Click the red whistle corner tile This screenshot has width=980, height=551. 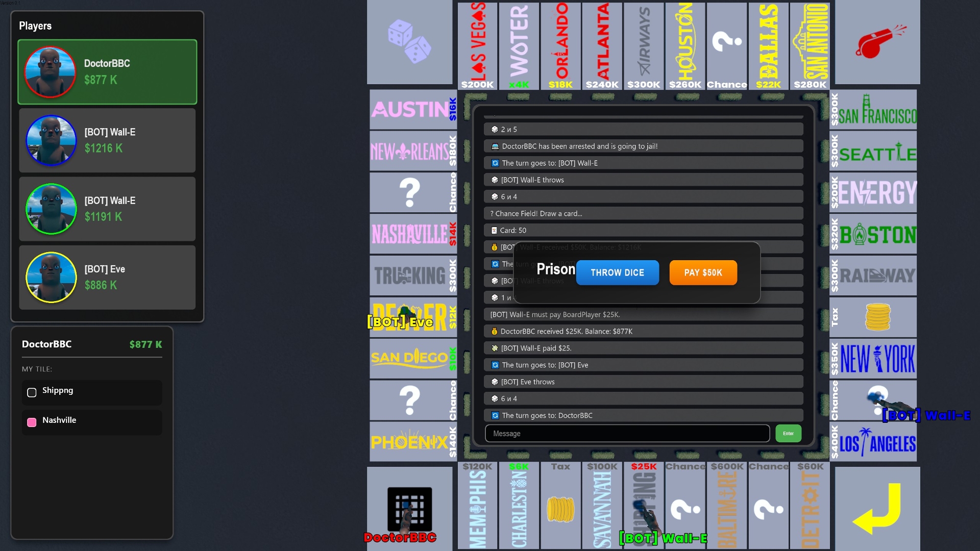(x=877, y=42)
